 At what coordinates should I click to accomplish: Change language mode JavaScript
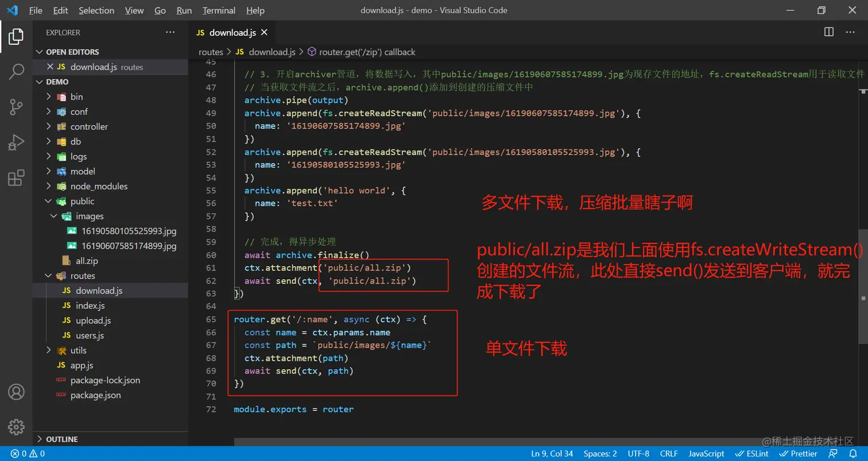[x=706, y=454]
